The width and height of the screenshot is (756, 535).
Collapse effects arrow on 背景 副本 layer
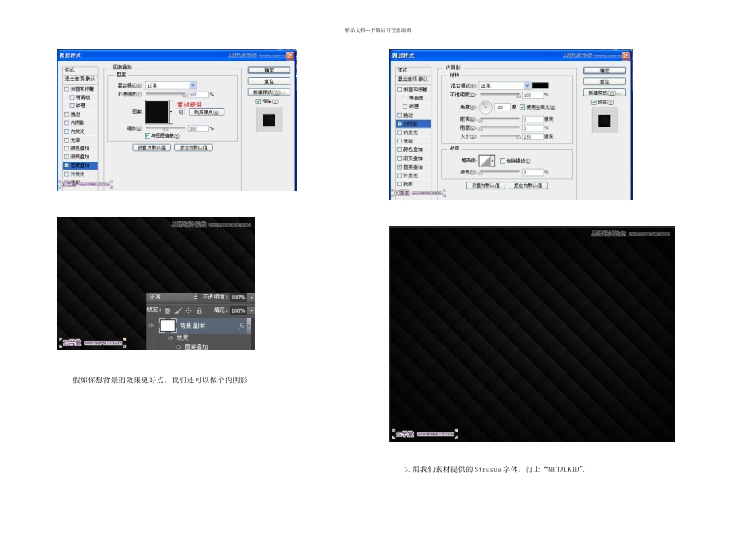click(x=249, y=326)
